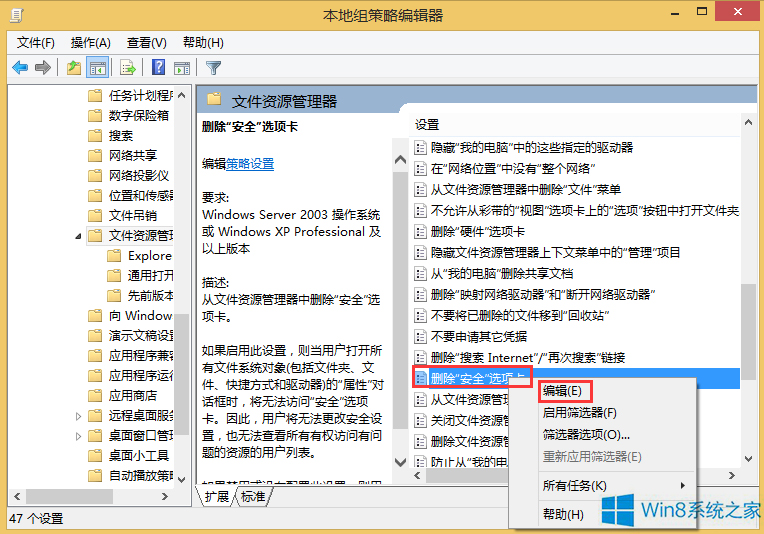Collapse the 文件资源管理器 tree node
The width and height of the screenshot is (764, 534).
pyautogui.click(x=79, y=237)
